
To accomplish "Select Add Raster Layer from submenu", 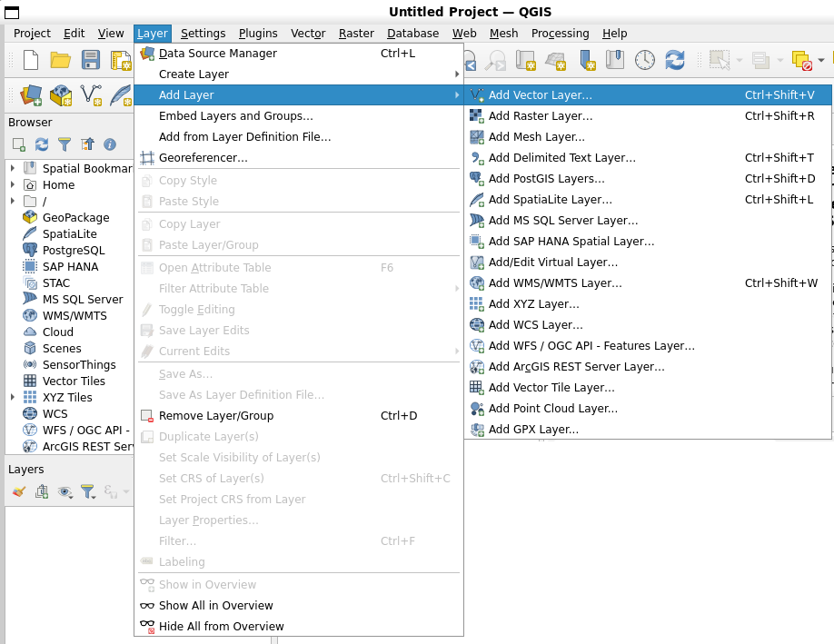I will (540, 116).
